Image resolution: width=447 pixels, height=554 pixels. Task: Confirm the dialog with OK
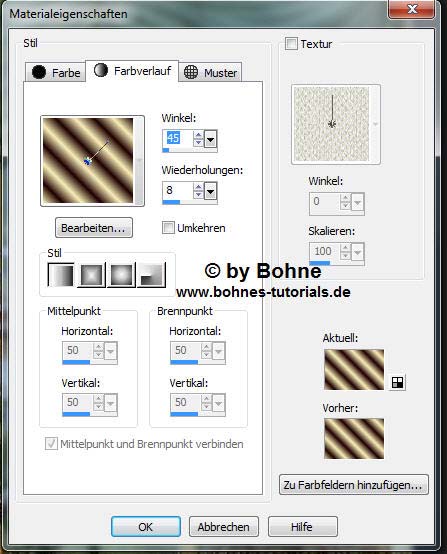pos(146,527)
